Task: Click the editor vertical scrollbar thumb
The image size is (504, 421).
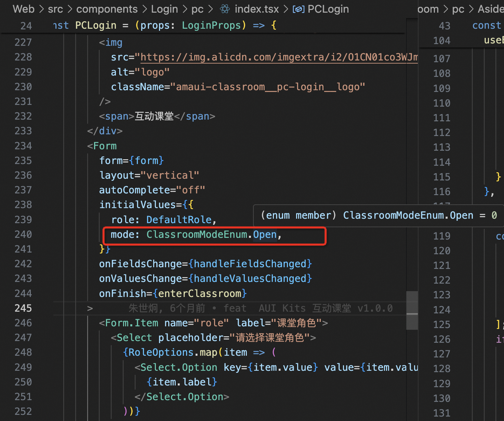Action: [412, 310]
